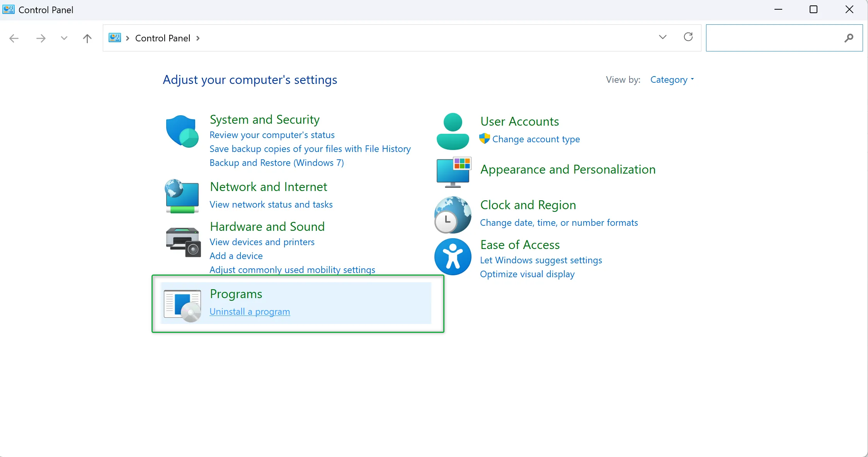The width and height of the screenshot is (868, 457).
Task: Click Change account type link
Action: coord(536,139)
